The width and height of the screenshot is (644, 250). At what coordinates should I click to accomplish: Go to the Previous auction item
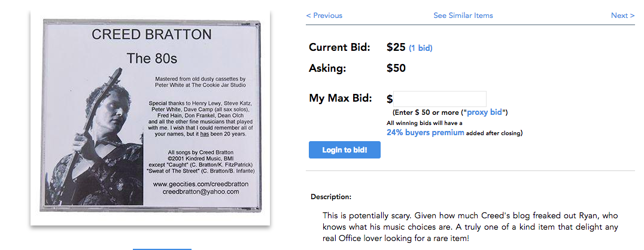(x=324, y=16)
